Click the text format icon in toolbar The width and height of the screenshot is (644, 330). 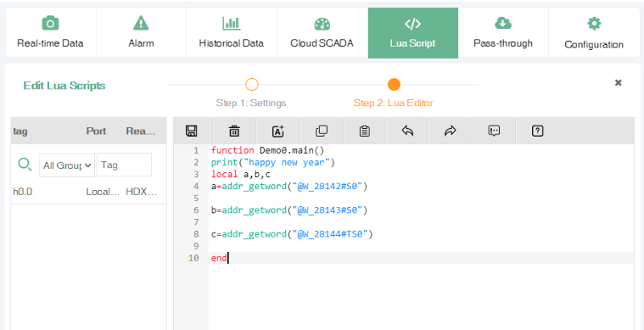pyautogui.click(x=279, y=131)
